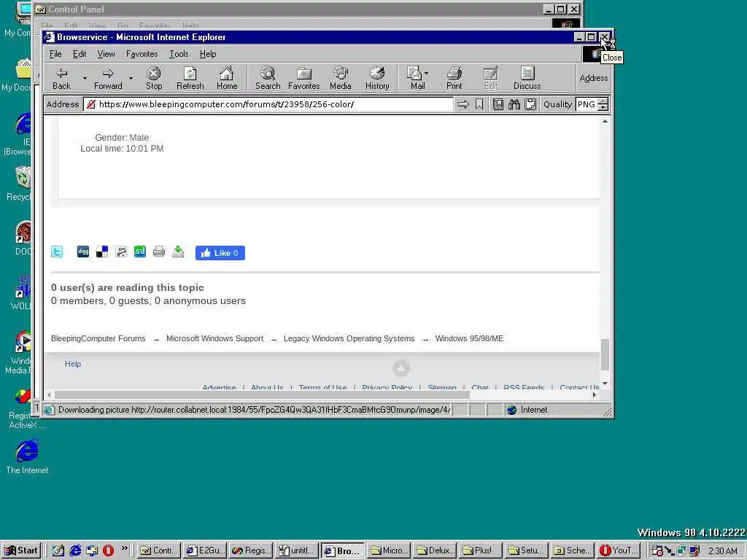Print the page using the Print button

pos(454,78)
